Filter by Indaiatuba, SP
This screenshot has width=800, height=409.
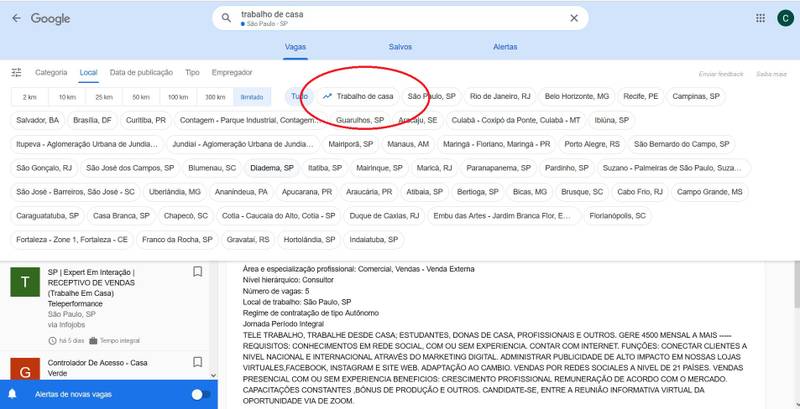(x=374, y=240)
